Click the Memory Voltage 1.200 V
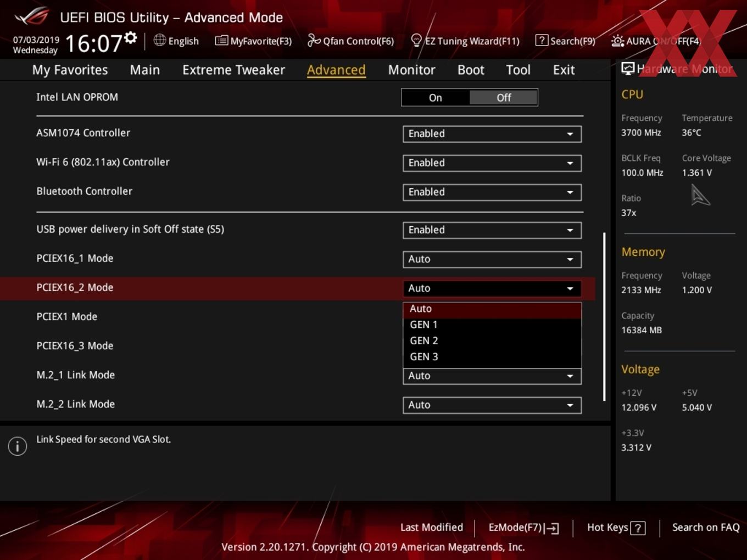Screen dimensions: 747x560 pos(697,290)
